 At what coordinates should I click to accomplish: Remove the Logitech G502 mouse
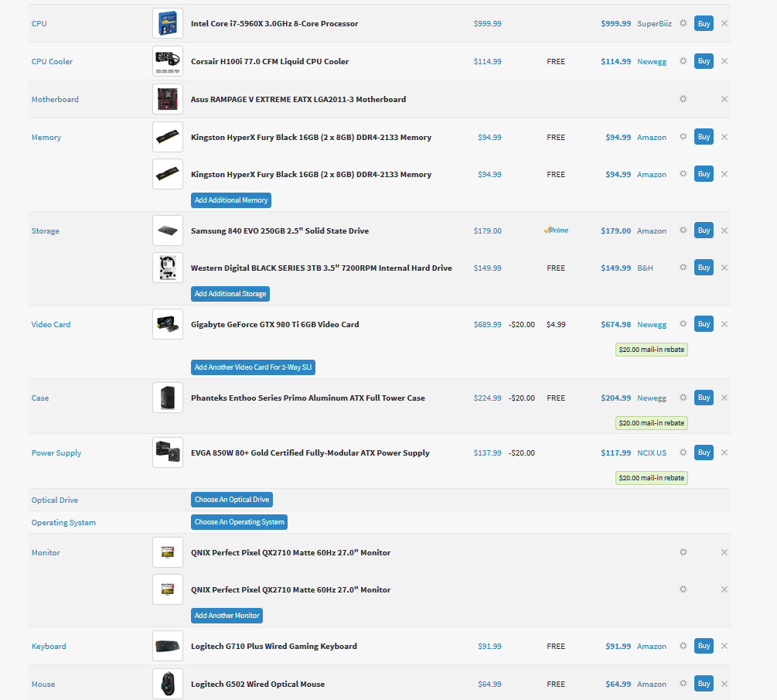pyautogui.click(x=724, y=683)
